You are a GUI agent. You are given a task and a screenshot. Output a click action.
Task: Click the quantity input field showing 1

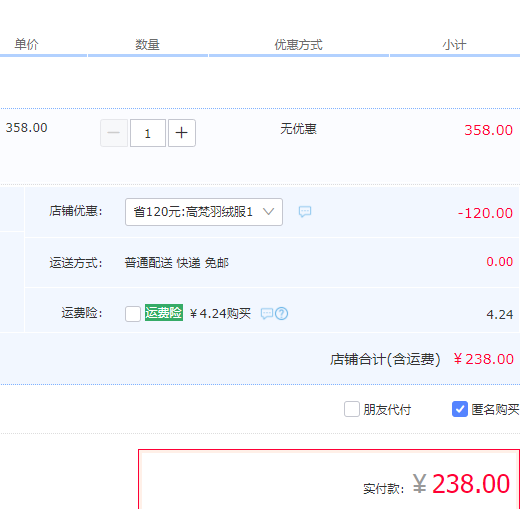click(148, 133)
